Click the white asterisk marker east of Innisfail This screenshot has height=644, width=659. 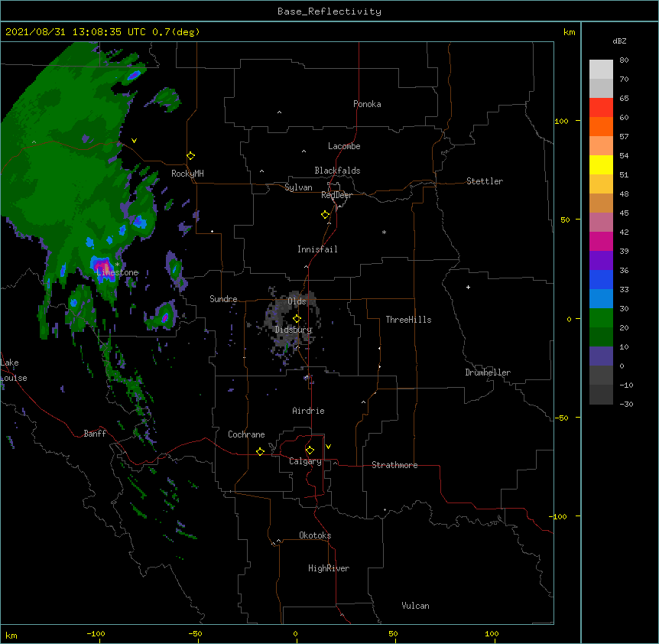384,232
